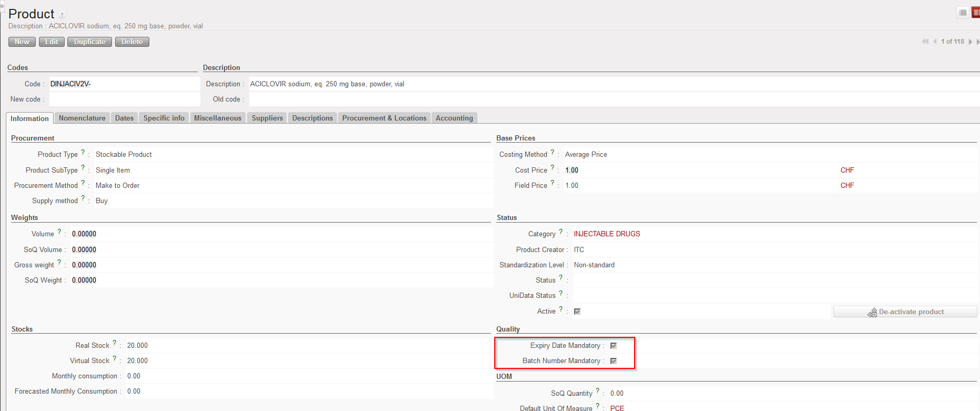Viewport: 980px width, 411px height.
Task: Click help mark next to Real Stock
Action: pyautogui.click(x=114, y=343)
